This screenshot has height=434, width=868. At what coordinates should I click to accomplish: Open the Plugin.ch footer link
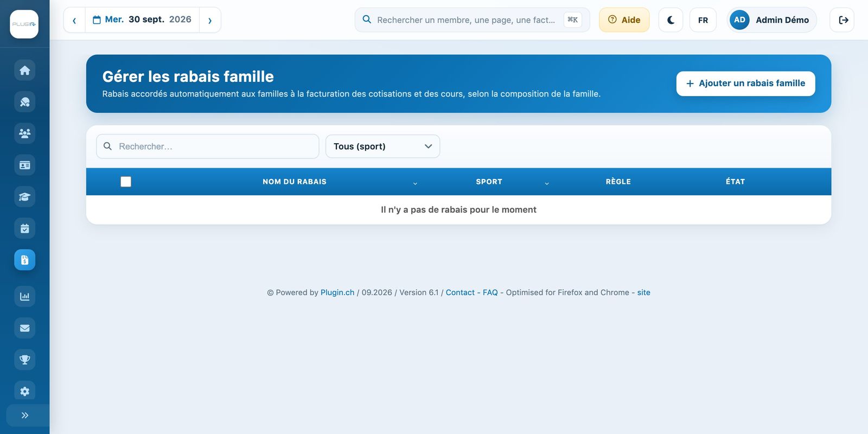coord(337,292)
